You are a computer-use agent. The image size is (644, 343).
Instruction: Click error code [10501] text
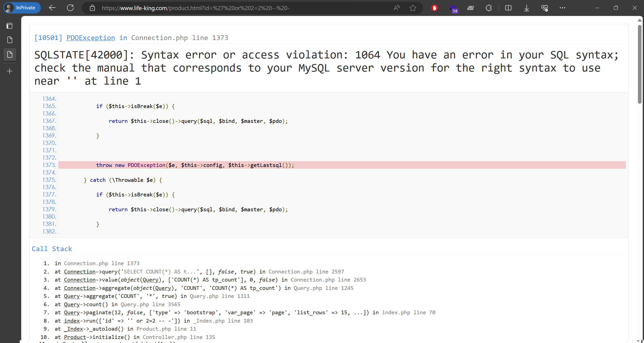click(48, 38)
